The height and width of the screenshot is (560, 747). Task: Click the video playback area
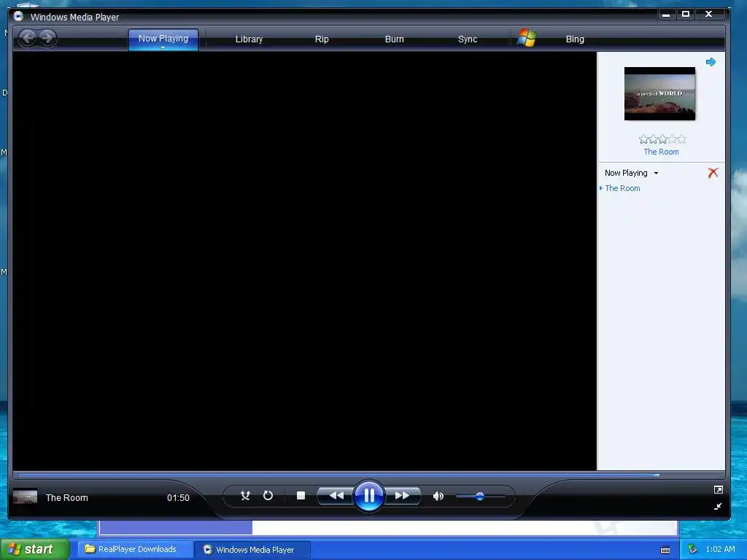(304, 261)
